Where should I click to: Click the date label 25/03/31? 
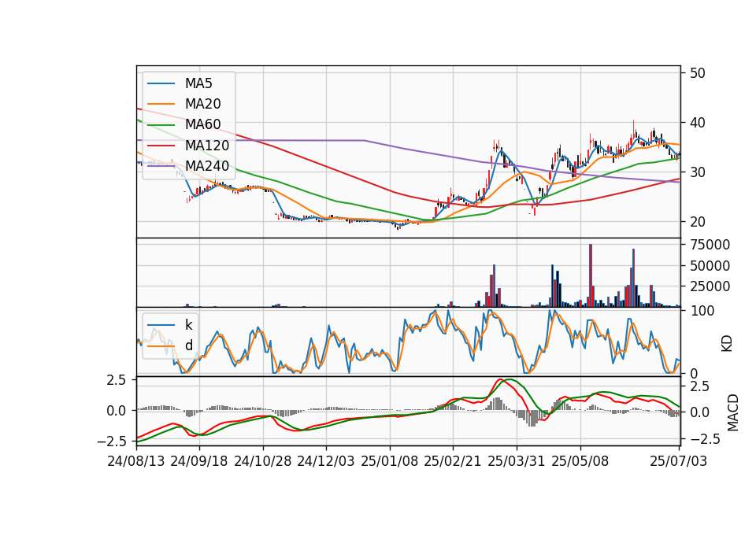(x=517, y=461)
